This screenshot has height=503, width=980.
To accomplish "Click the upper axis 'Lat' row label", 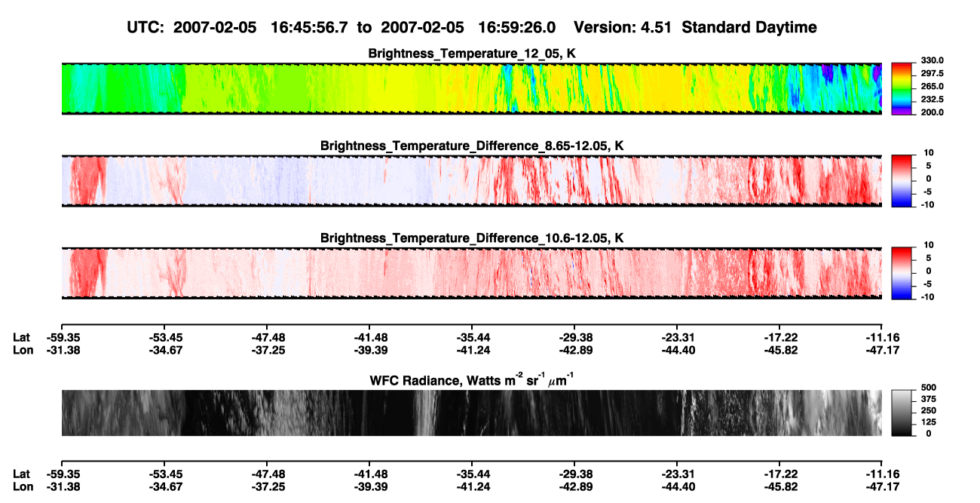I will (x=22, y=337).
